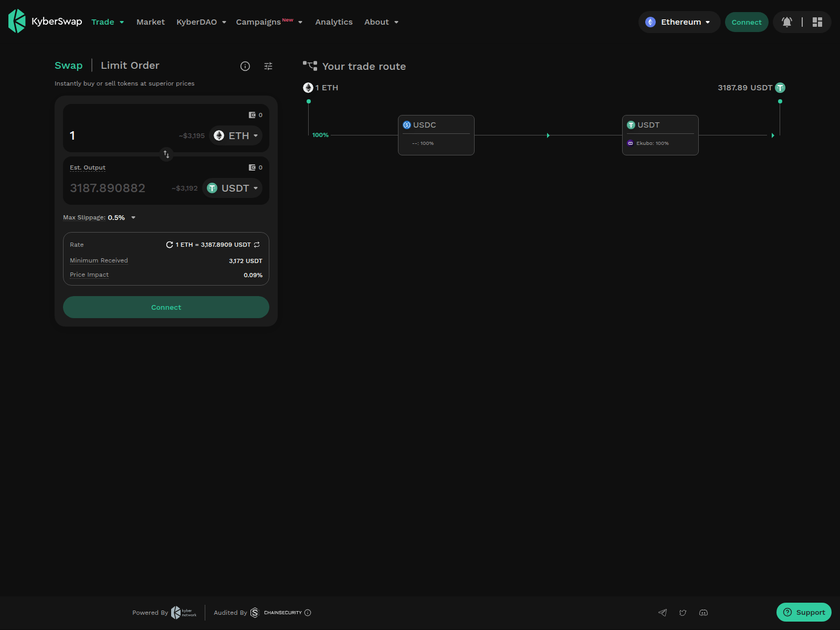
Task: Click the trade route icon beside heading
Action: [311, 66]
